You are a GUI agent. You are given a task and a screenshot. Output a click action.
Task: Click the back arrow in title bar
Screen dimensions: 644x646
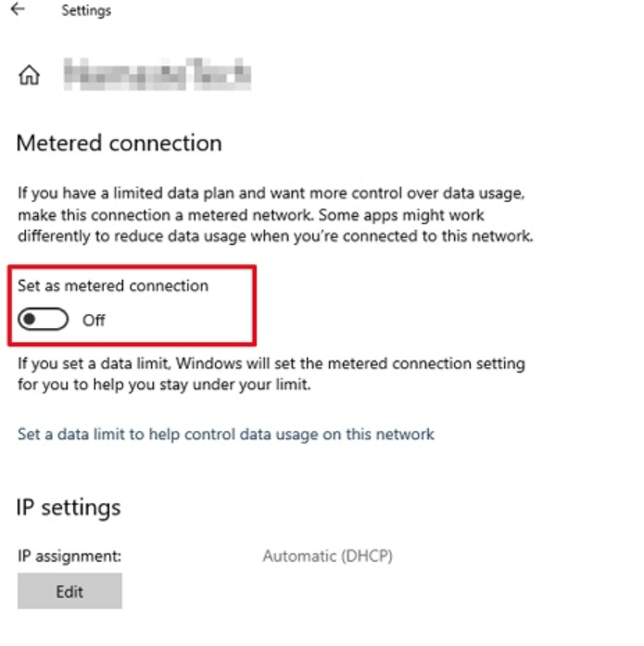tap(17, 10)
